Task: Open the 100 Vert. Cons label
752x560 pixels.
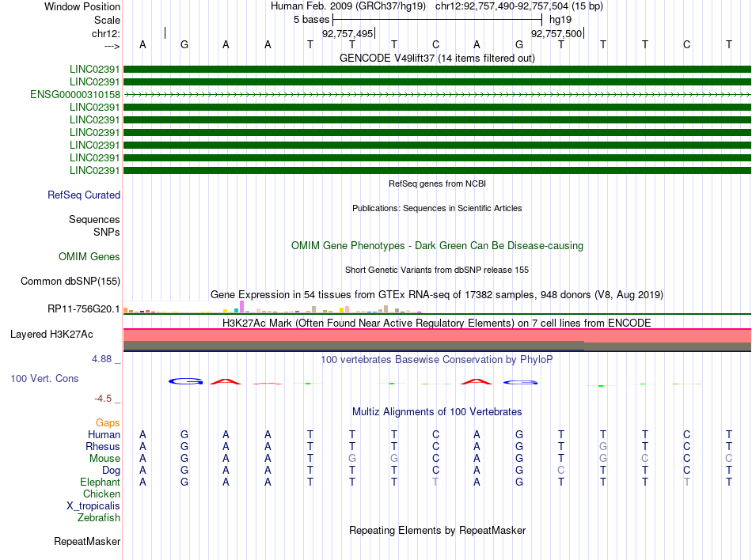Action: tap(44, 378)
